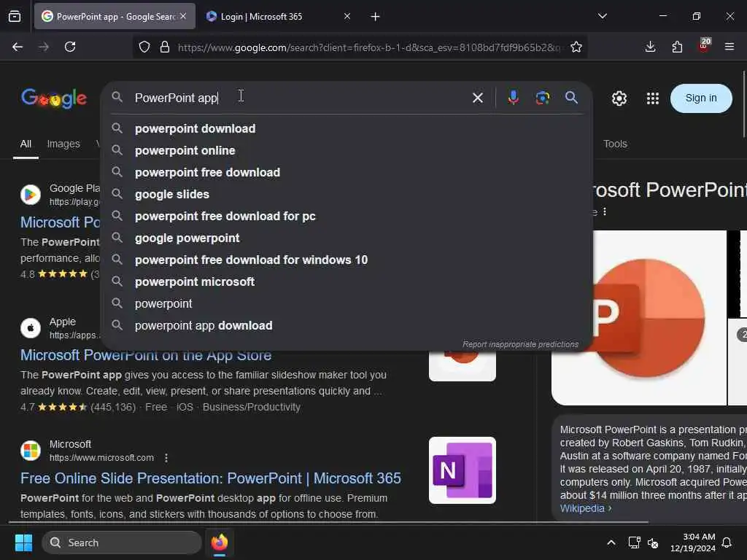Open the extensions puzzle icon

click(676, 47)
